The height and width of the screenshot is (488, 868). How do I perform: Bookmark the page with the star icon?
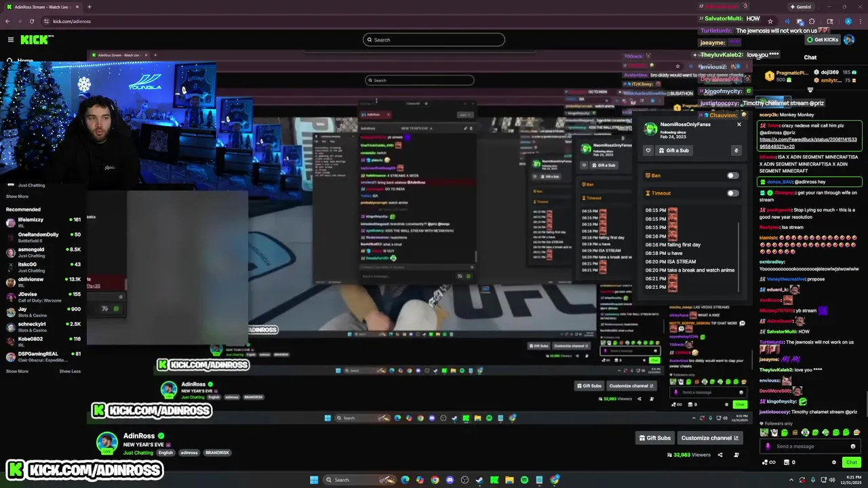tap(770, 21)
